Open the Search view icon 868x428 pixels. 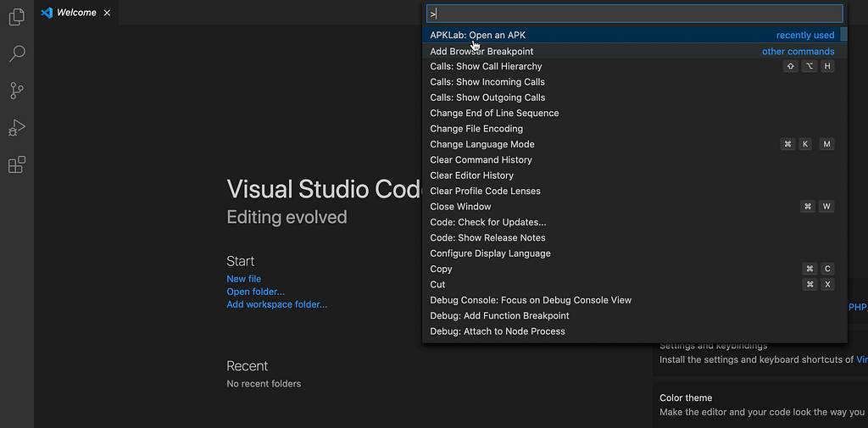pyautogui.click(x=16, y=54)
